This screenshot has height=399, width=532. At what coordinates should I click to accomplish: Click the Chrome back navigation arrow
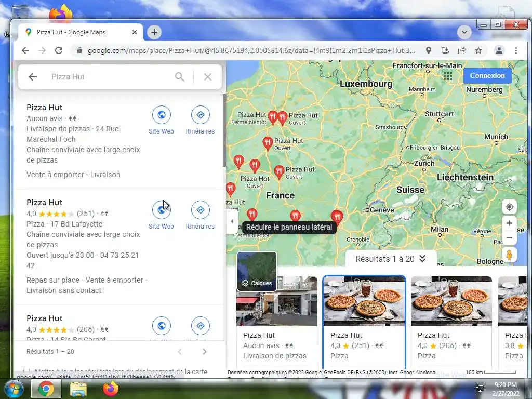pyautogui.click(x=25, y=50)
